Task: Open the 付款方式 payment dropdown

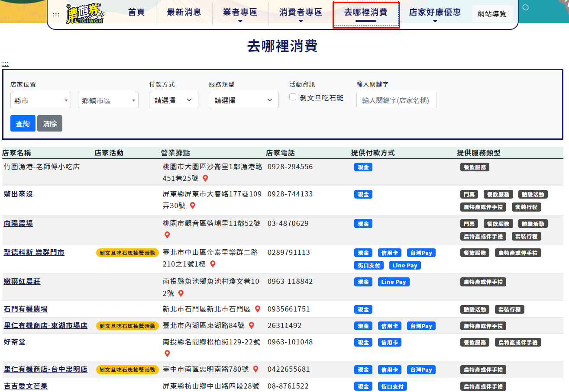Action: (x=173, y=100)
